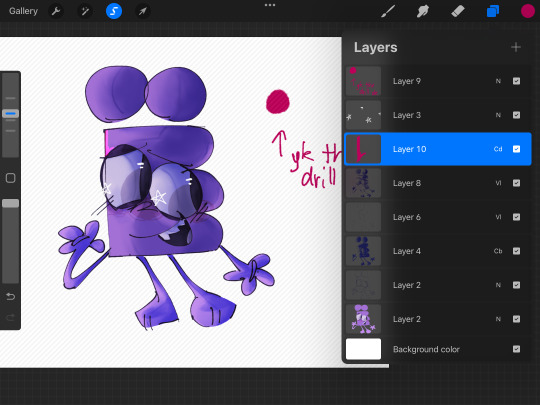Image resolution: width=540 pixels, height=405 pixels.
Task: Toggle Layer 6 visibility checkbox
Action: (516, 217)
